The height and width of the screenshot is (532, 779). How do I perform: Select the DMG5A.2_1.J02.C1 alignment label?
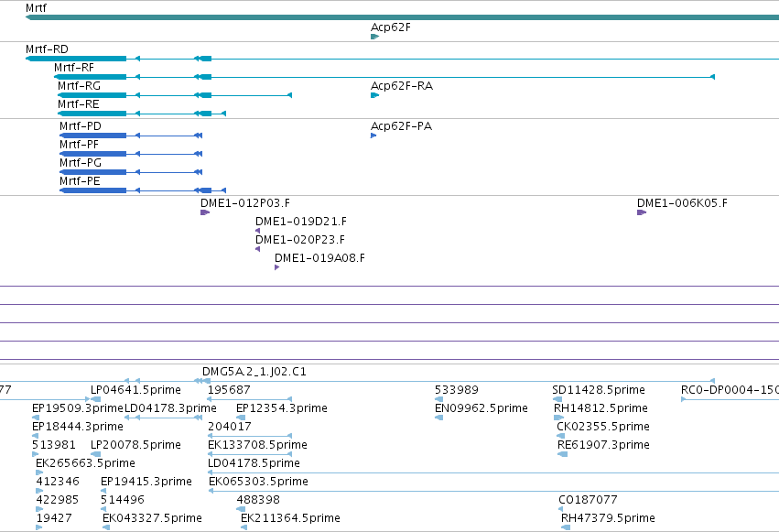(x=254, y=372)
